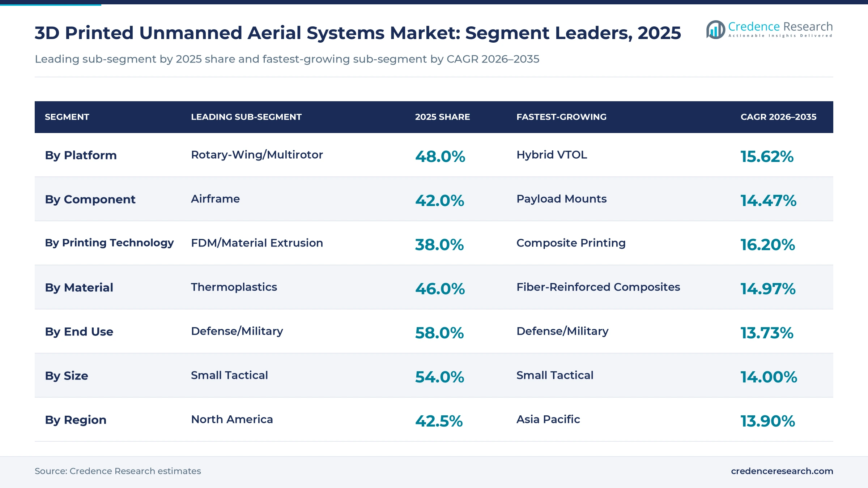Click the chart title heading

click(x=358, y=33)
